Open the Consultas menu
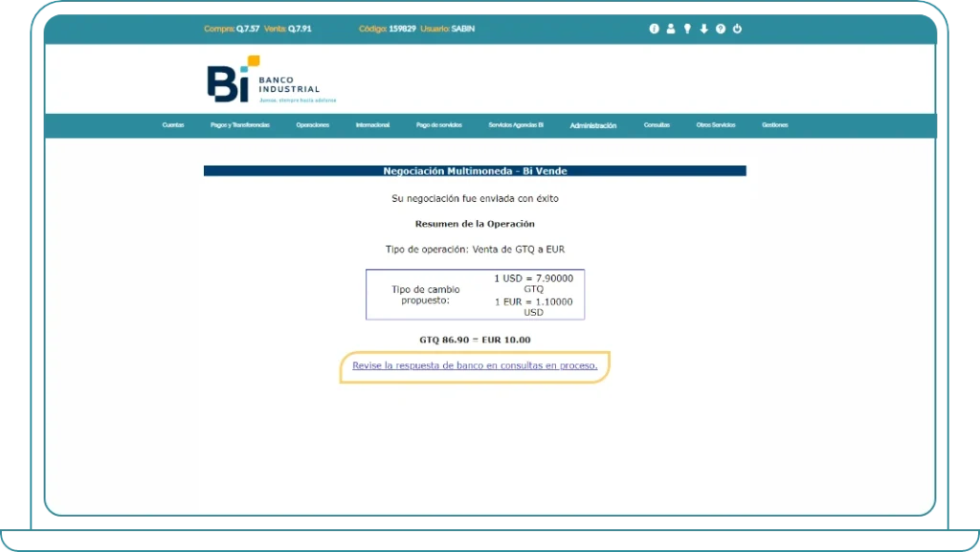 click(657, 125)
